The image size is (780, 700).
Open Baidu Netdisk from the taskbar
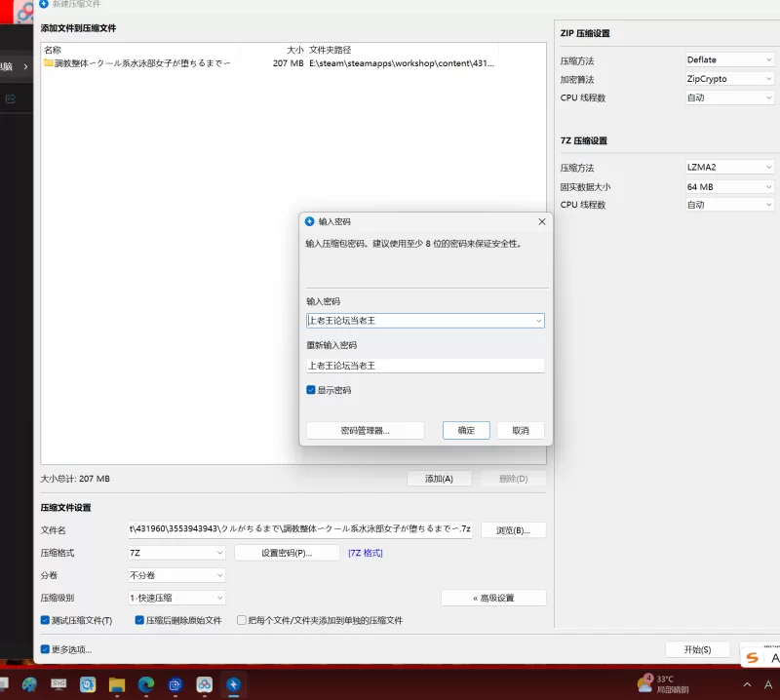tap(204, 684)
